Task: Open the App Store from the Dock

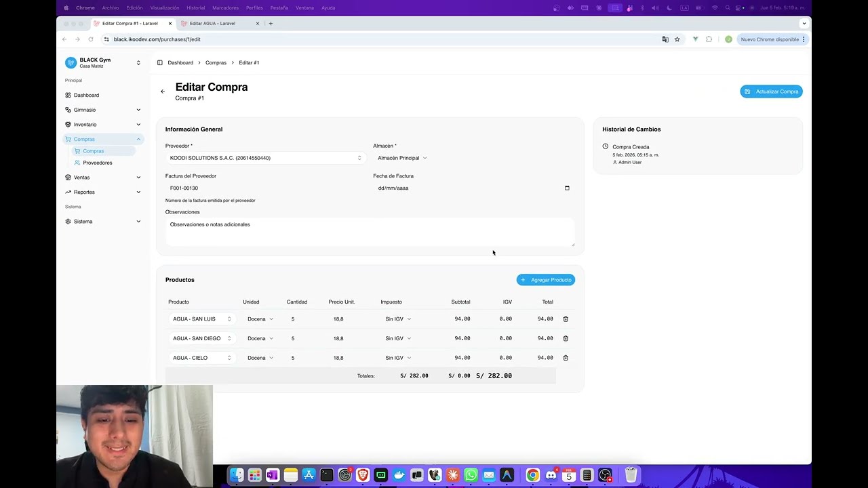Action: 309,475
